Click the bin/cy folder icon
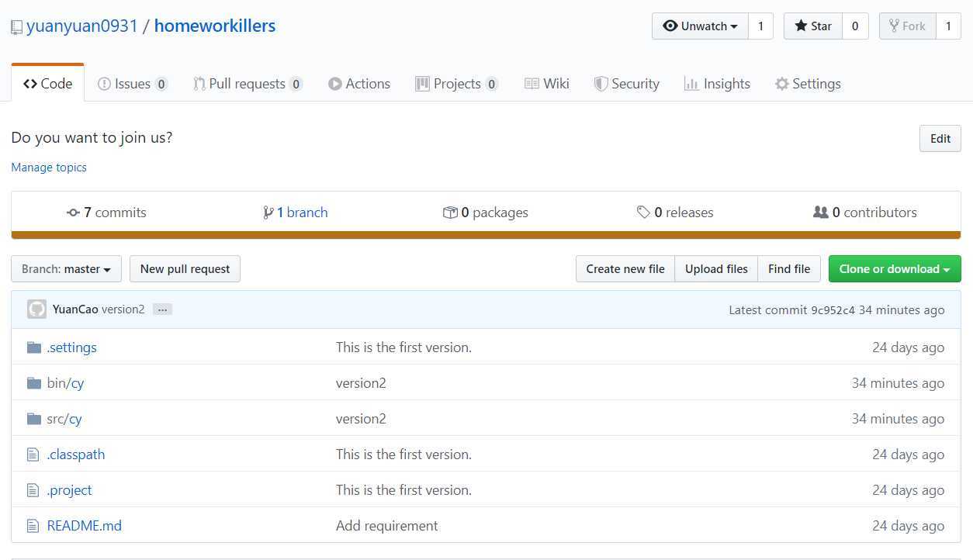The height and width of the screenshot is (560, 973). point(33,383)
